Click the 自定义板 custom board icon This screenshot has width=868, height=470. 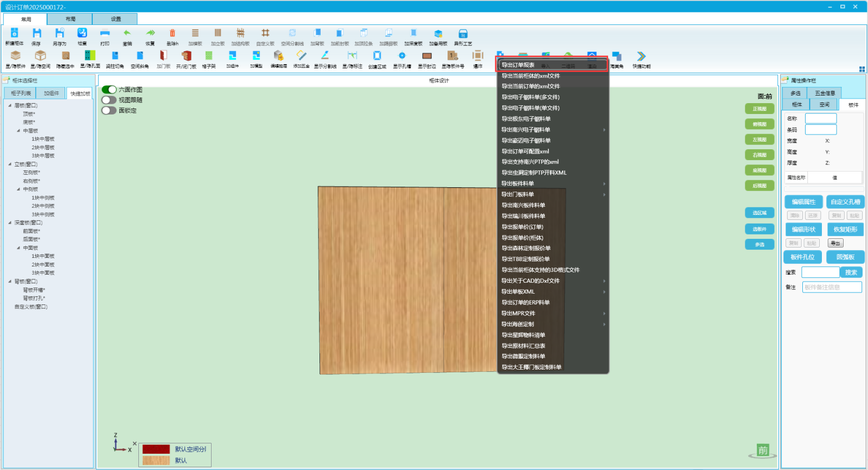[265, 34]
